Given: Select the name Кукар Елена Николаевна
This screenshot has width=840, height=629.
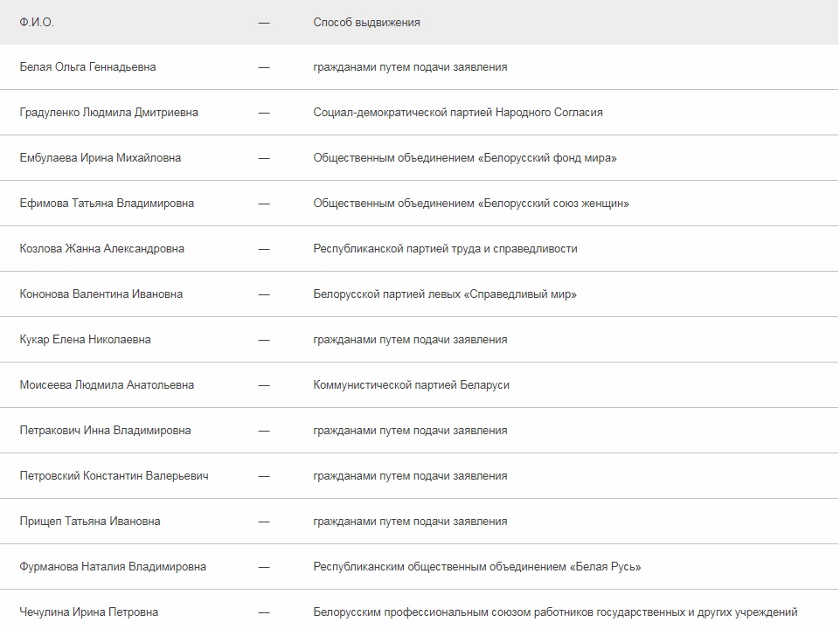Looking at the screenshot, I should pyautogui.click(x=85, y=340).
